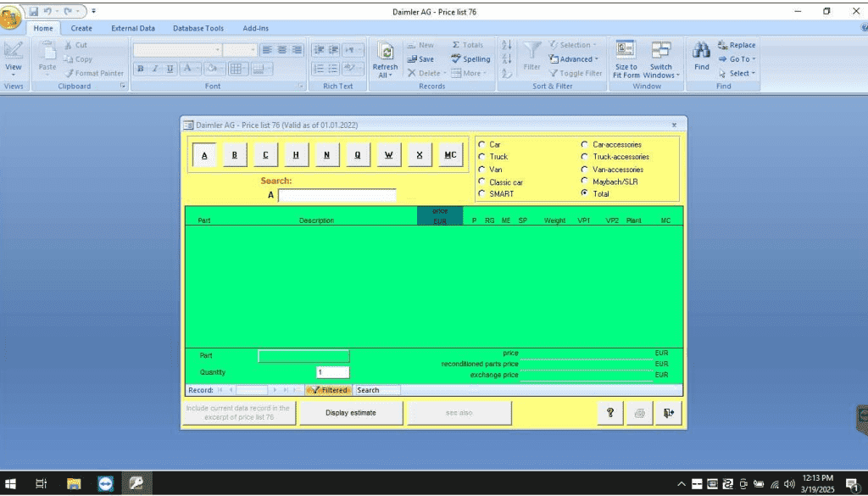Toggle Underline formatting
868x496 pixels.
[x=170, y=69]
